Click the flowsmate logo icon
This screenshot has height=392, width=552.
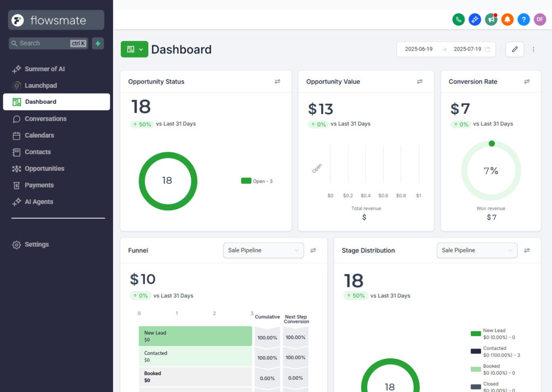pyautogui.click(x=18, y=20)
